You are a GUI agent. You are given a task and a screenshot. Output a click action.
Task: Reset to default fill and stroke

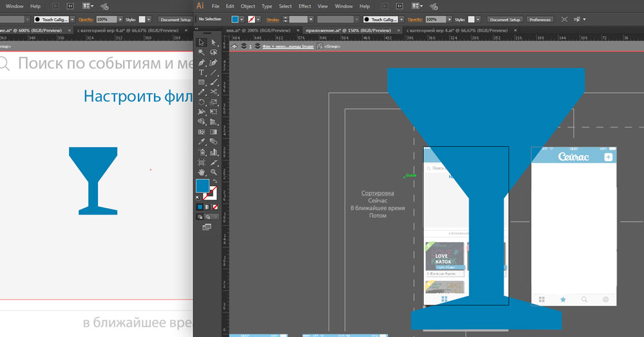(198, 198)
